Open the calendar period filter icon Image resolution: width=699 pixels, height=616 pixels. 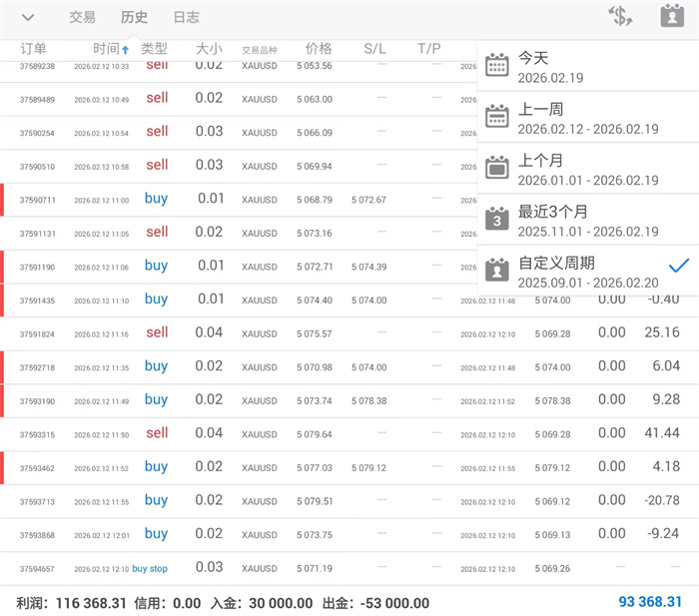(672, 16)
